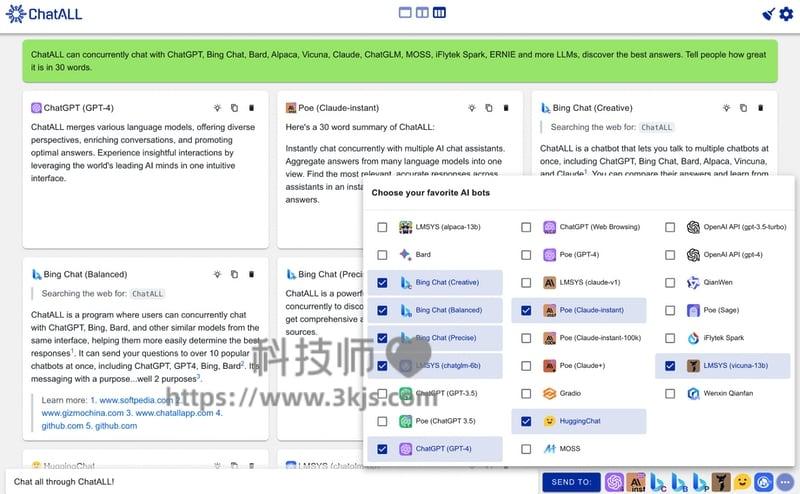
Task: Highlight the Bing Chat (Balanced) response card
Action: pos(217,274)
